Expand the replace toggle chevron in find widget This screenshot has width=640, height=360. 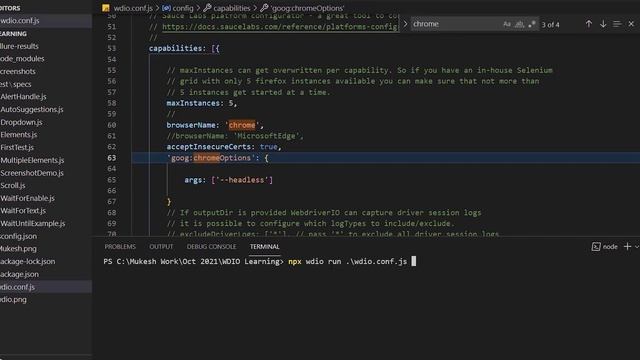point(405,24)
